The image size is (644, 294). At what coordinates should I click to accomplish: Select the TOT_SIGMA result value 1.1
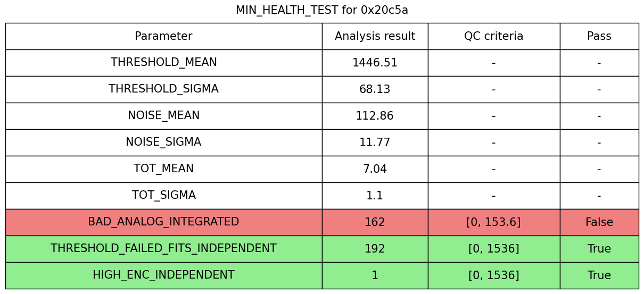375,196
